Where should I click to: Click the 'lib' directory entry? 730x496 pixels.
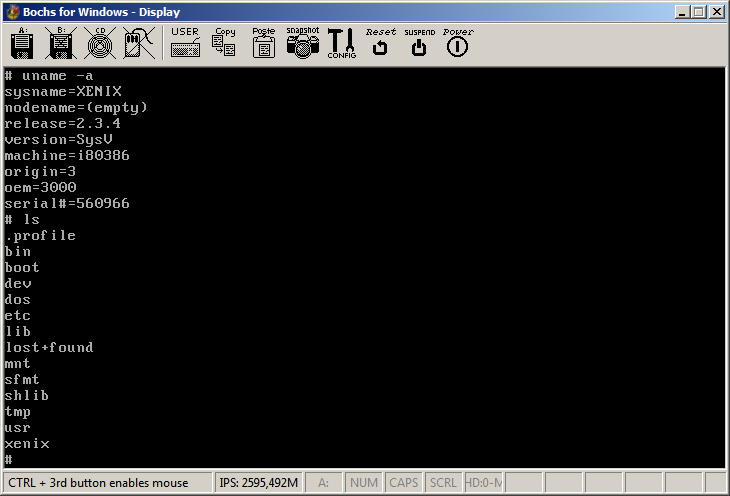pos(18,332)
